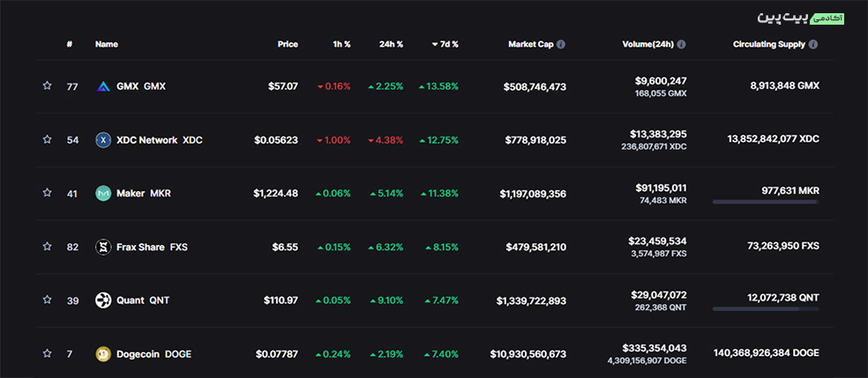
Task: Click the Frax Share coin logo
Action: 103,248
